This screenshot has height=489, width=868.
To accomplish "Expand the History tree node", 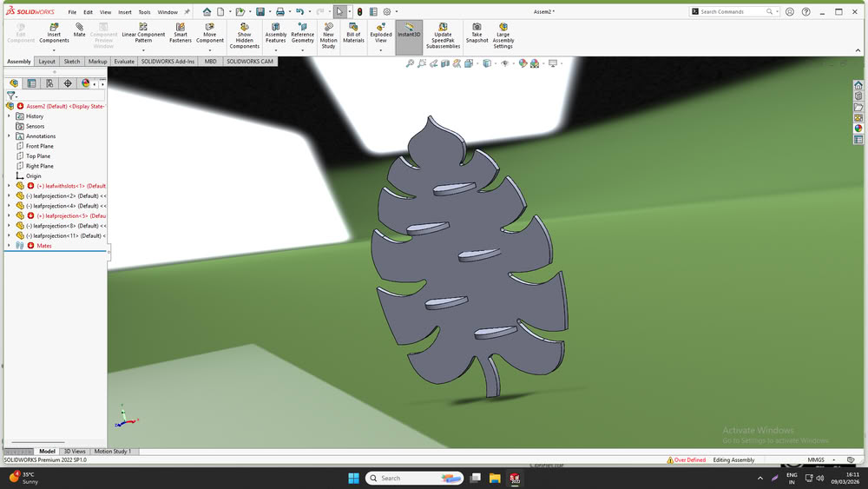I will point(9,116).
